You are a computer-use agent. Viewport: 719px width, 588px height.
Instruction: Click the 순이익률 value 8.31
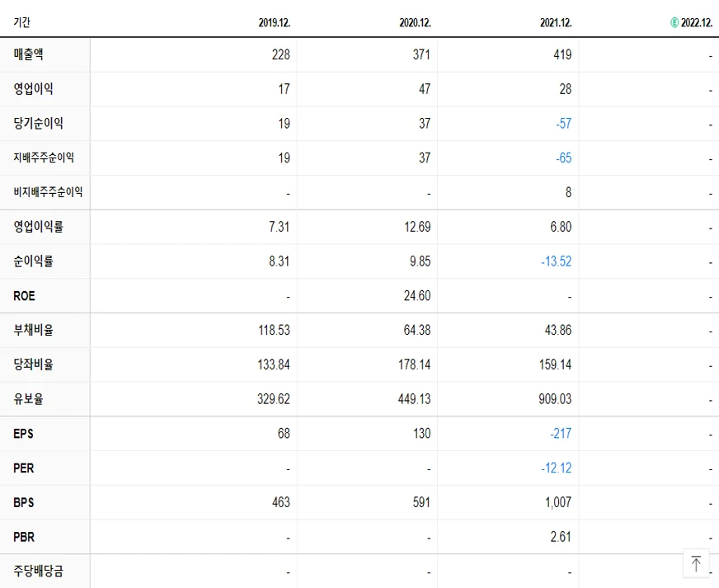click(280, 261)
